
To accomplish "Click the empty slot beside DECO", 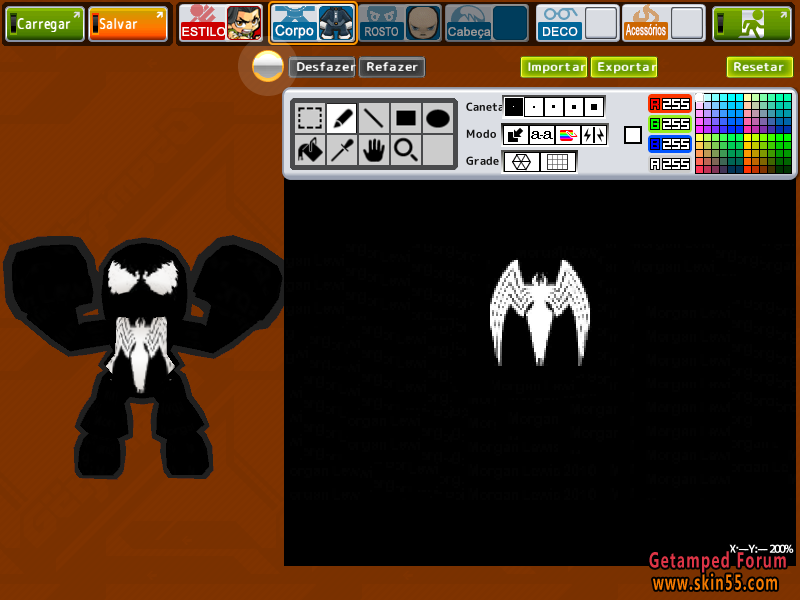I will [x=601, y=23].
